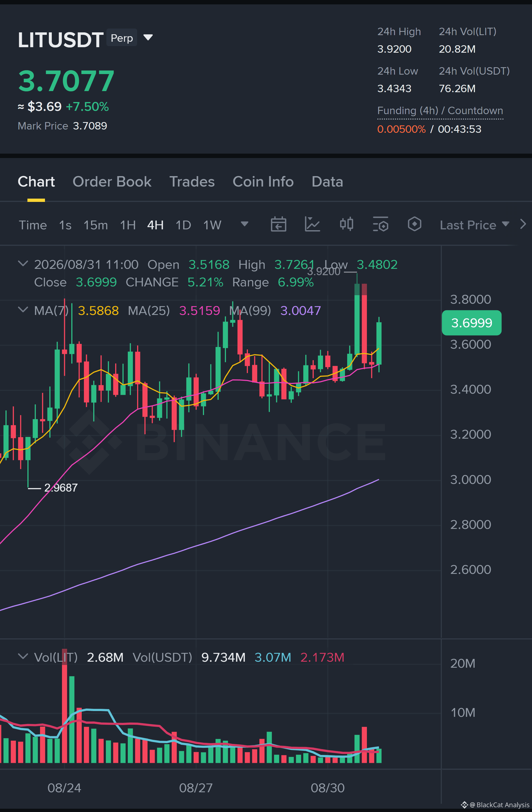This screenshot has height=812, width=532.
Task: Click the Vol(USDT) value 9.734M
Action: coord(223,658)
